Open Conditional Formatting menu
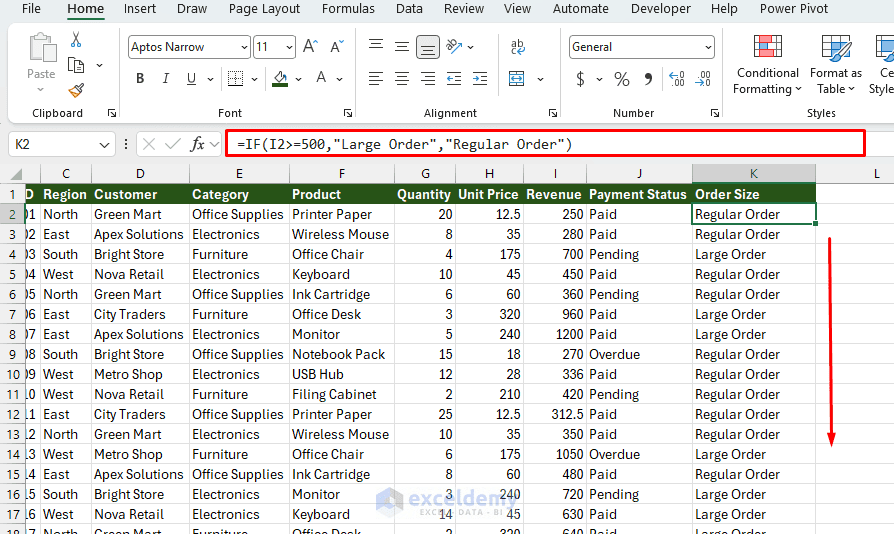The width and height of the screenshot is (894, 534). click(767, 64)
